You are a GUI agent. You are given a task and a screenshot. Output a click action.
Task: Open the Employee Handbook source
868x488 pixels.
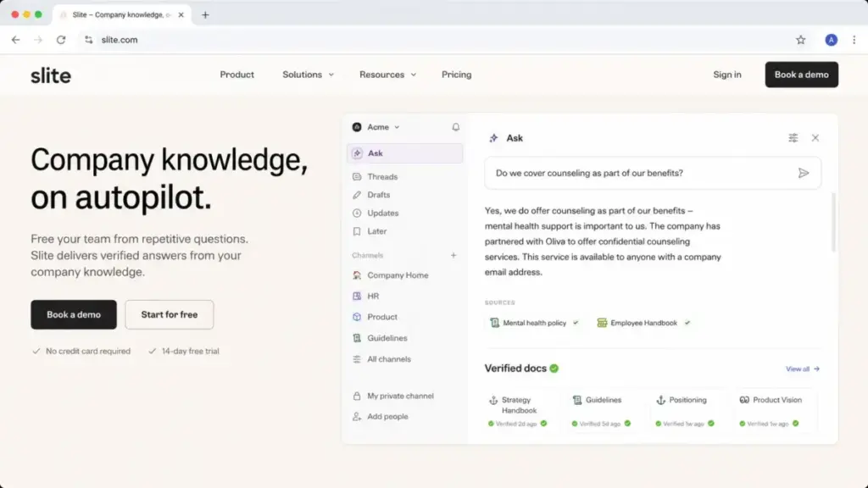click(643, 323)
